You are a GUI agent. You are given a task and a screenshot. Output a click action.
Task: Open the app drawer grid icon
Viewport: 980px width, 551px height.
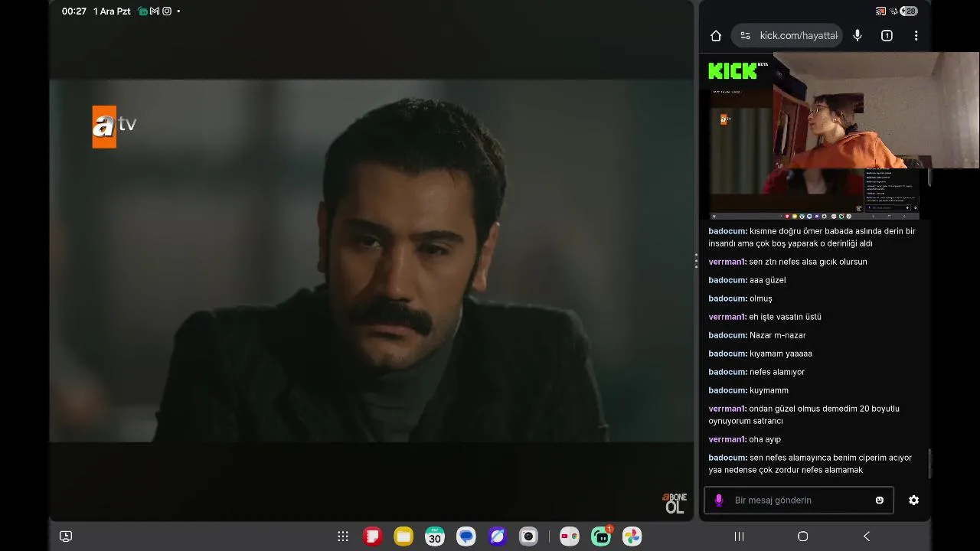click(x=343, y=536)
